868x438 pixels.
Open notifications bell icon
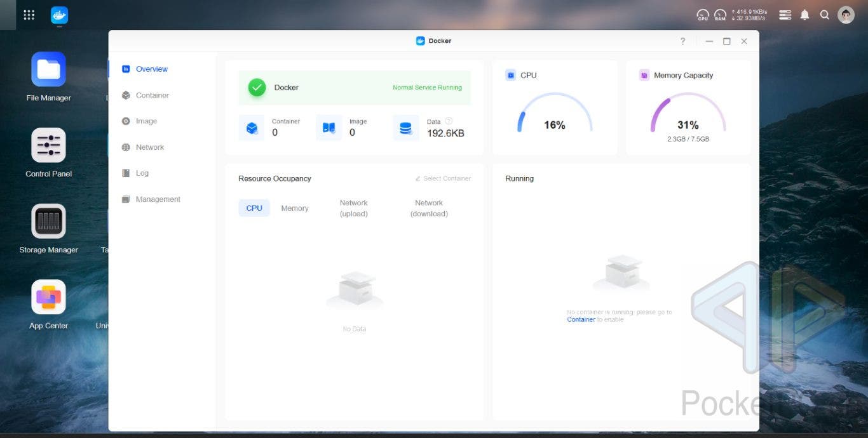coord(805,15)
